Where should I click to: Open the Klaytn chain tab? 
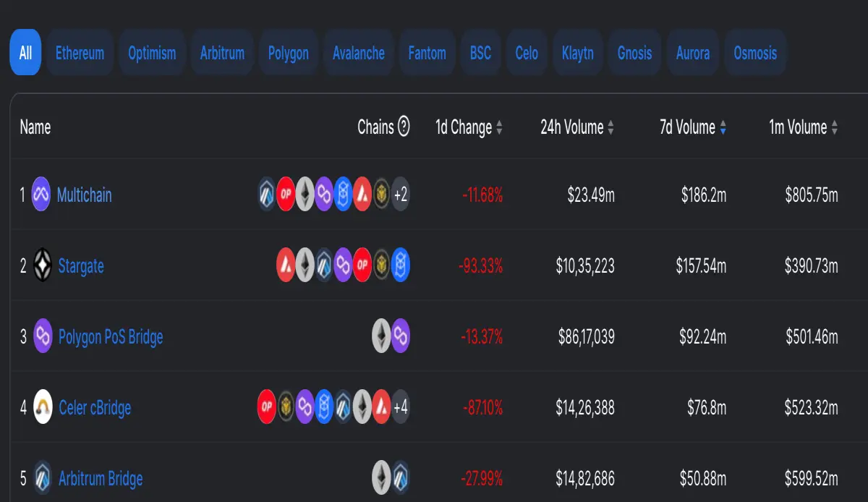(578, 53)
